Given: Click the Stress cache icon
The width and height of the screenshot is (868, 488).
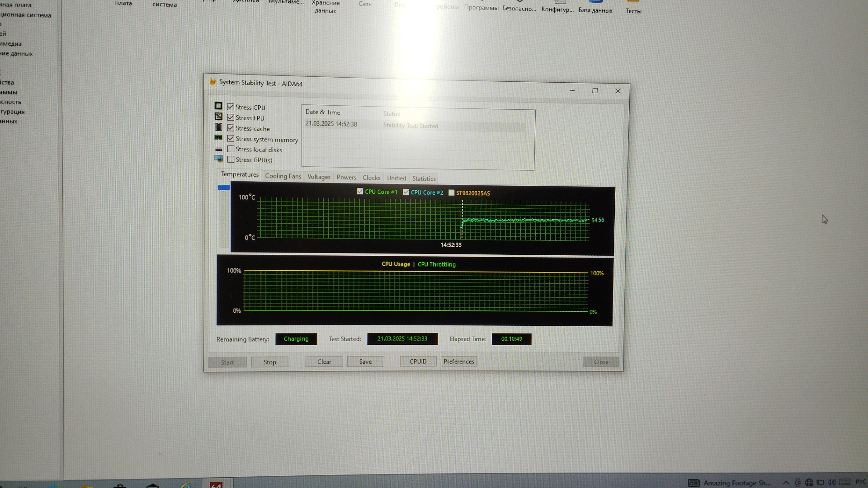Looking at the screenshot, I should click(x=218, y=127).
